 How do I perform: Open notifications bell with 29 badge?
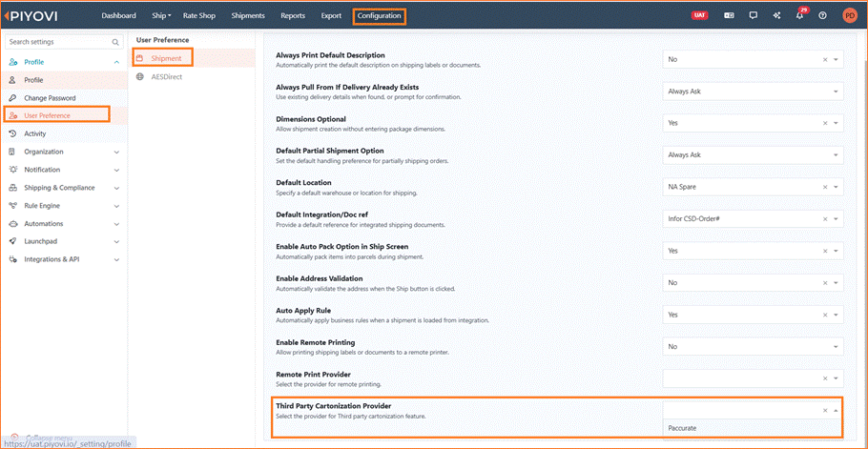(800, 15)
